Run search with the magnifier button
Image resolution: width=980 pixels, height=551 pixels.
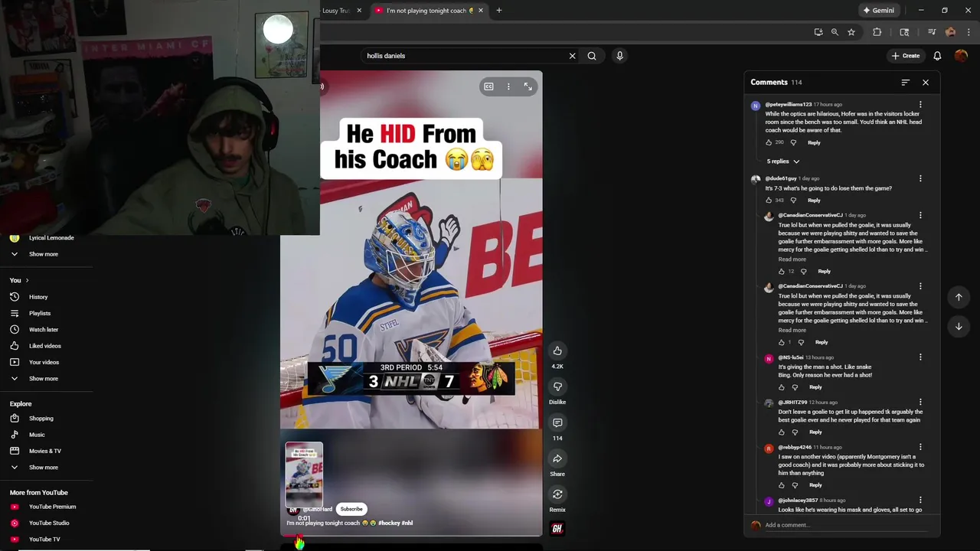pos(592,56)
